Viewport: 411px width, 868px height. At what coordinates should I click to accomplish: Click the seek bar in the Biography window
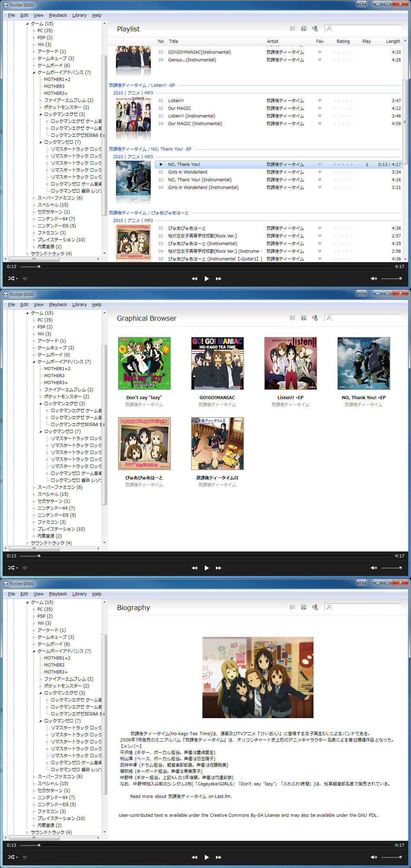[205, 845]
